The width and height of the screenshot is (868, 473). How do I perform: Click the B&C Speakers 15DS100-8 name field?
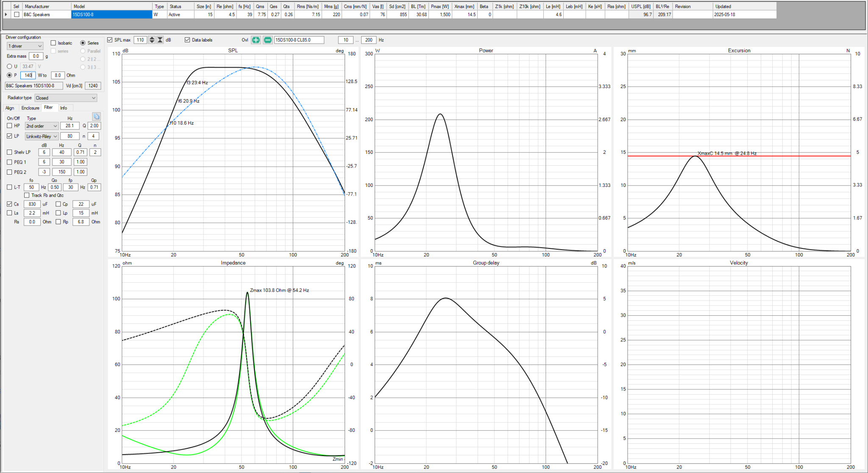click(x=33, y=86)
